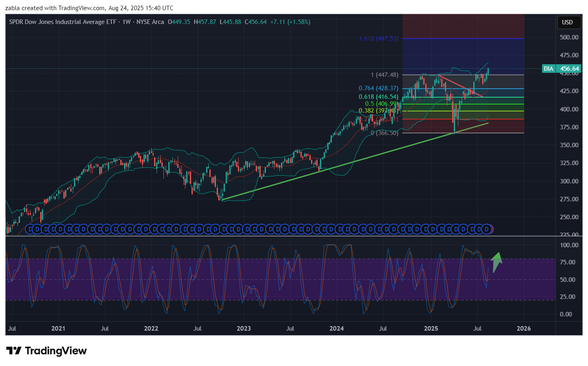Click the 2023 label on the time axis
Viewport: 588px width, 366px height.
tap(244, 329)
